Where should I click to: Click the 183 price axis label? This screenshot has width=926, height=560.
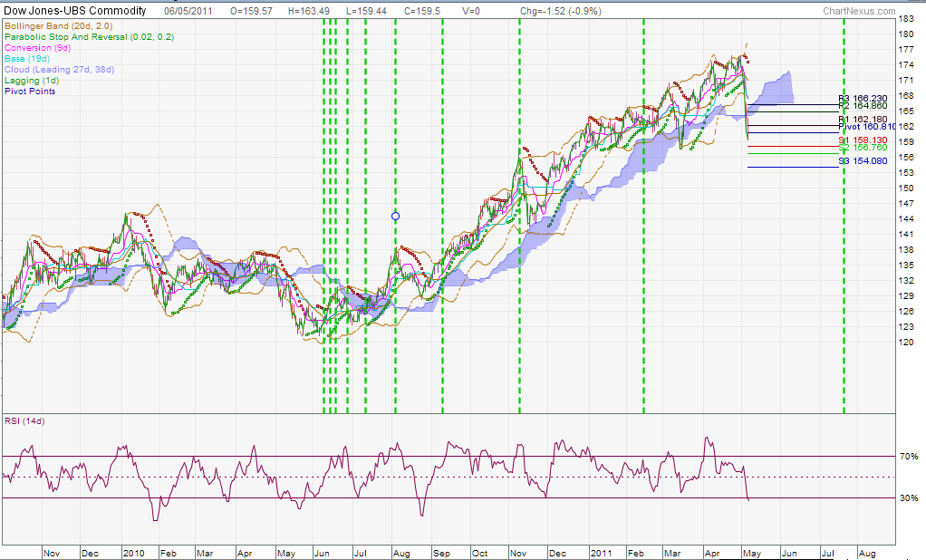pos(906,19)
